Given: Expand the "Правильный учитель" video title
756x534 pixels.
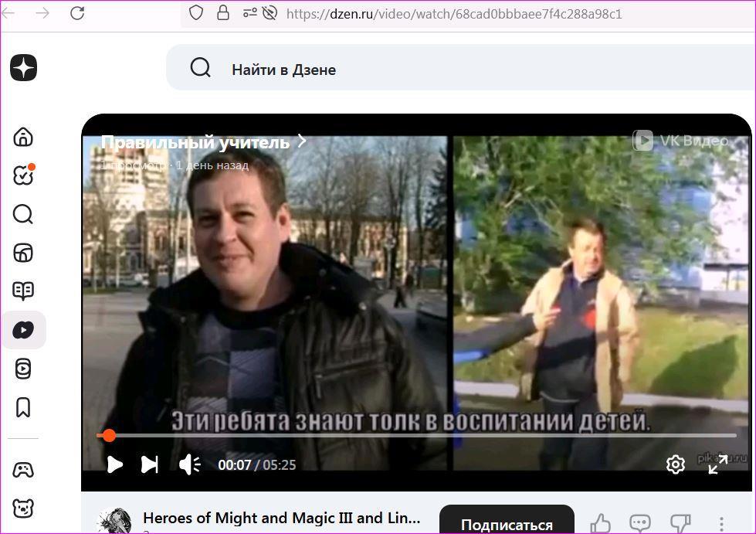Looking at the screenshot, I should pyautogui.click(x=204, y=142).
